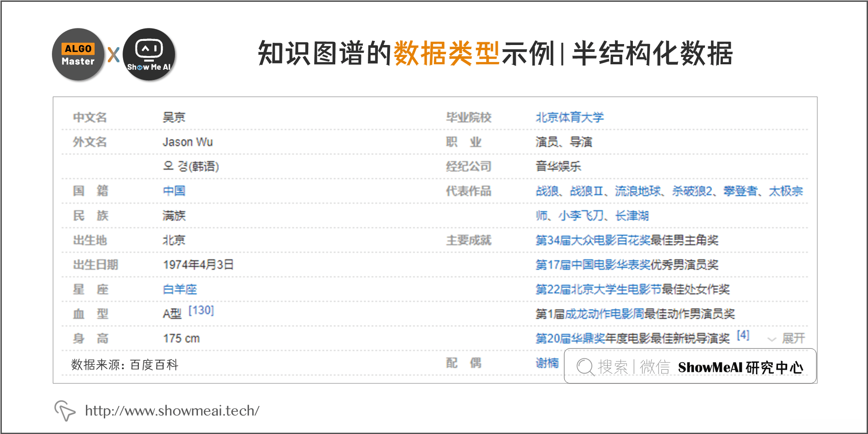868x434 pixels.
Task: Open citation [130] next to blood type
Action: tap(201, 310)
